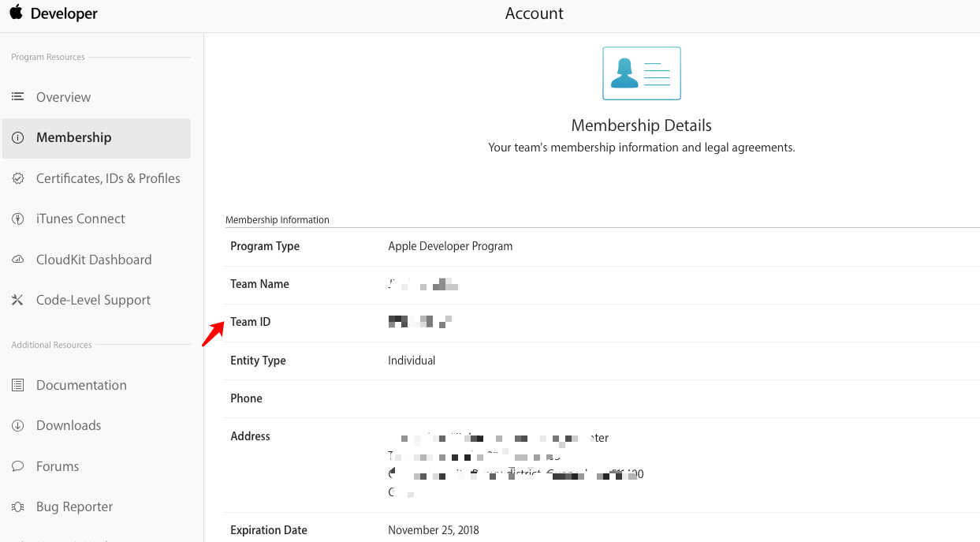Click the Documentation page icon
980x542 pixels.
(18, 385)
